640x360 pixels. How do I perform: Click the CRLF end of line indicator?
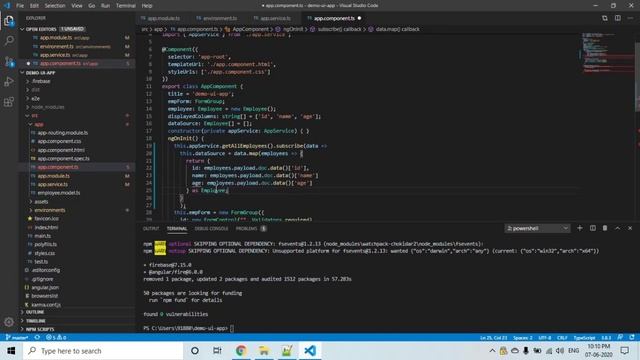(562, 338)
